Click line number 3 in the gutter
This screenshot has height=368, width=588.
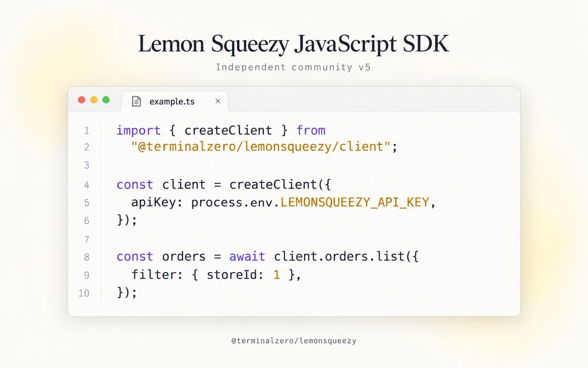(87, 165)
